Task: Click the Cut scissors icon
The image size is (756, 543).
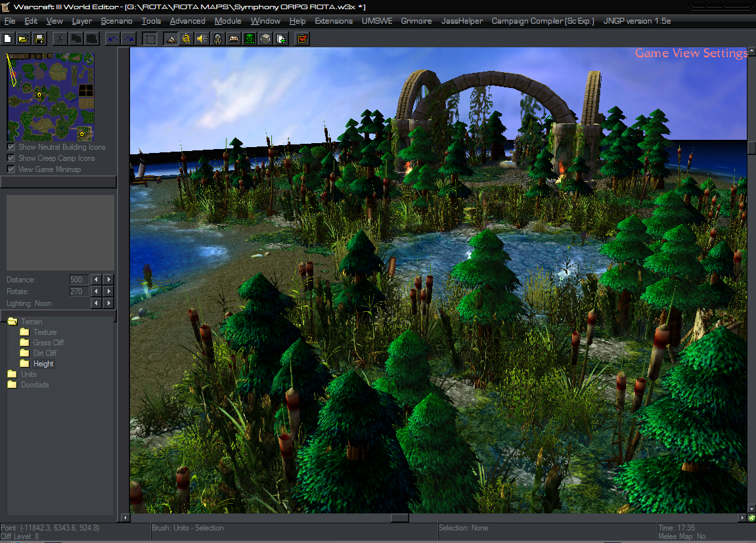Action: coord(60,39)
